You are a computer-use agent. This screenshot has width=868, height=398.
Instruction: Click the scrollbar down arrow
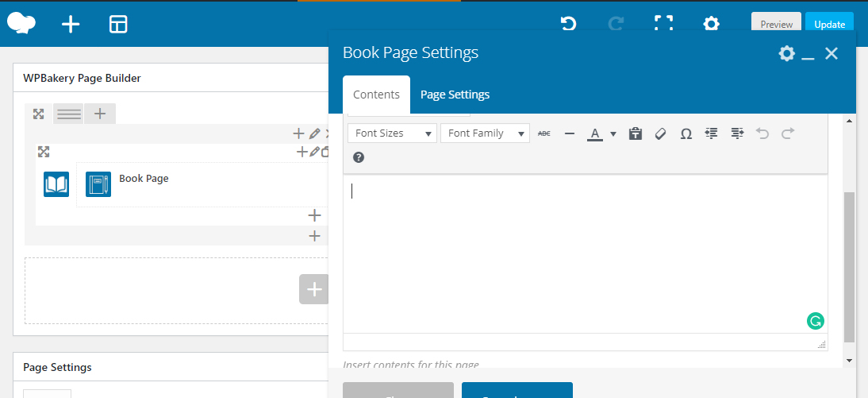849,361
